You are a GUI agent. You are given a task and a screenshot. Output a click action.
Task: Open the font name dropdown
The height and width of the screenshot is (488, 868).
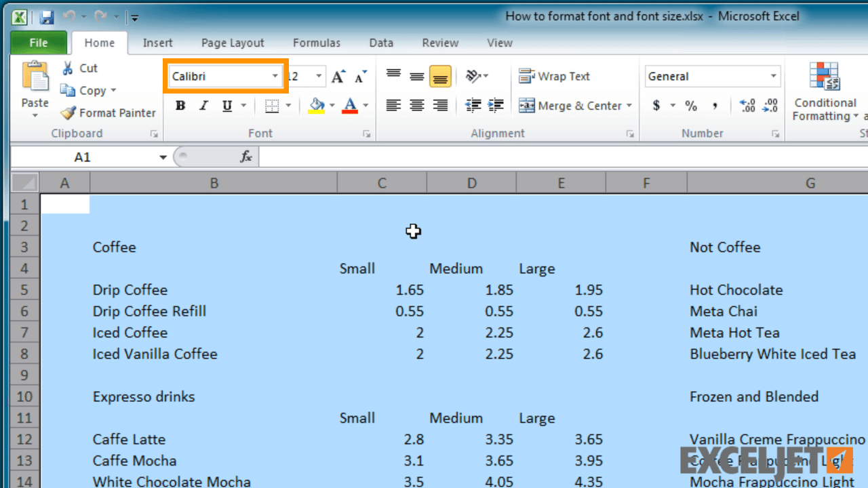pos(274,76)
